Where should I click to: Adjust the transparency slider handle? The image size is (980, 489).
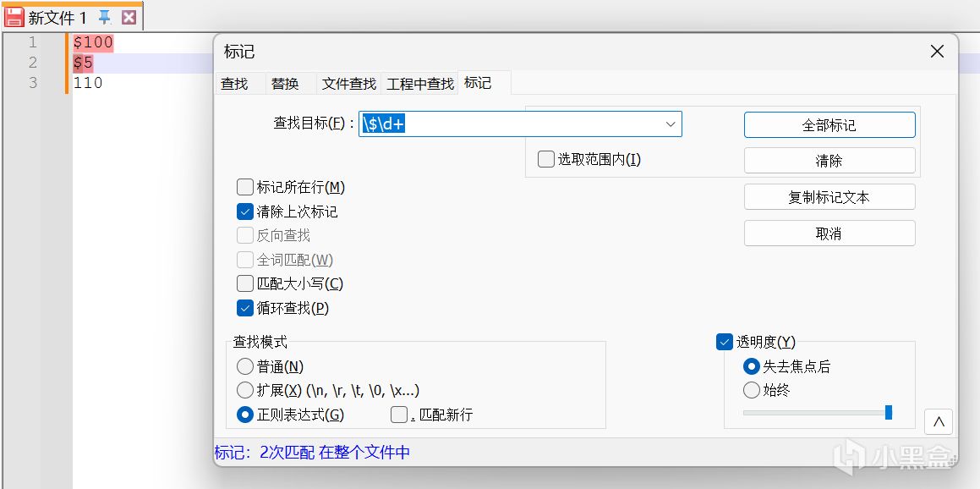[x=889, y=412]
